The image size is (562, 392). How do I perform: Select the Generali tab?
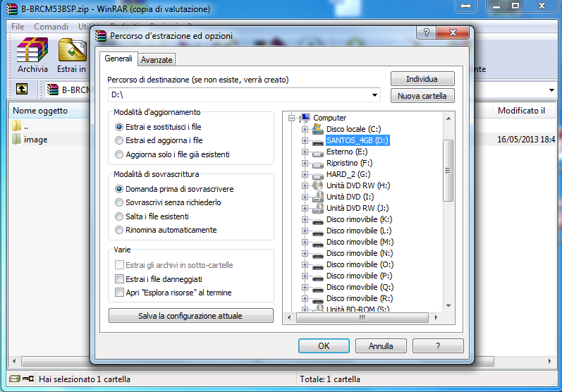point(118,59)
